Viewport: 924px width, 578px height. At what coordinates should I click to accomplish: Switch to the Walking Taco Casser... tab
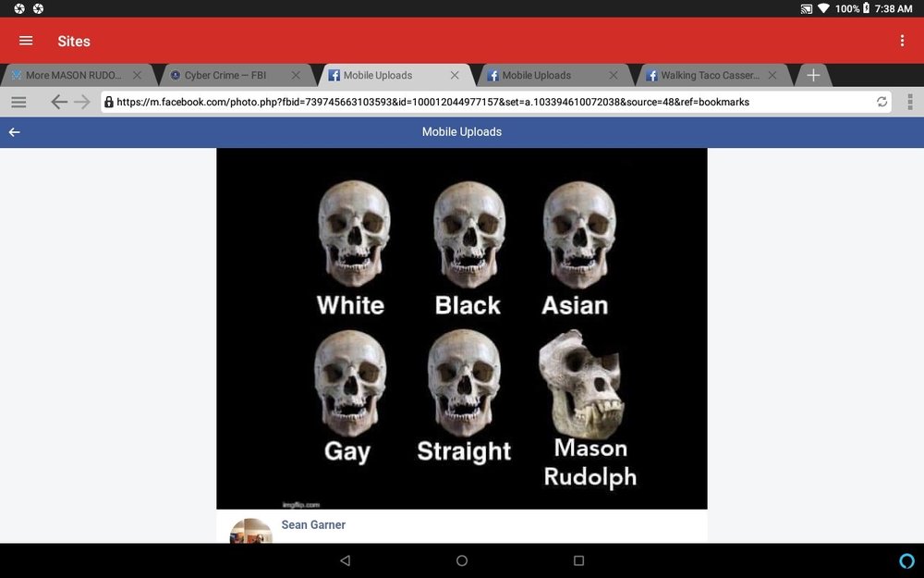(x=710, y=76)
